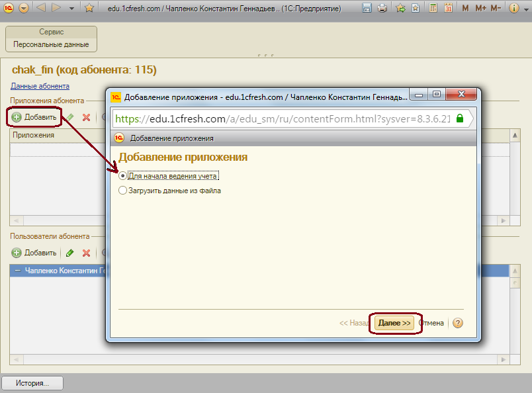Expand the navigation history dropdown arrow
The height and width of the screenshot is (393, 532).
(71, 8)
